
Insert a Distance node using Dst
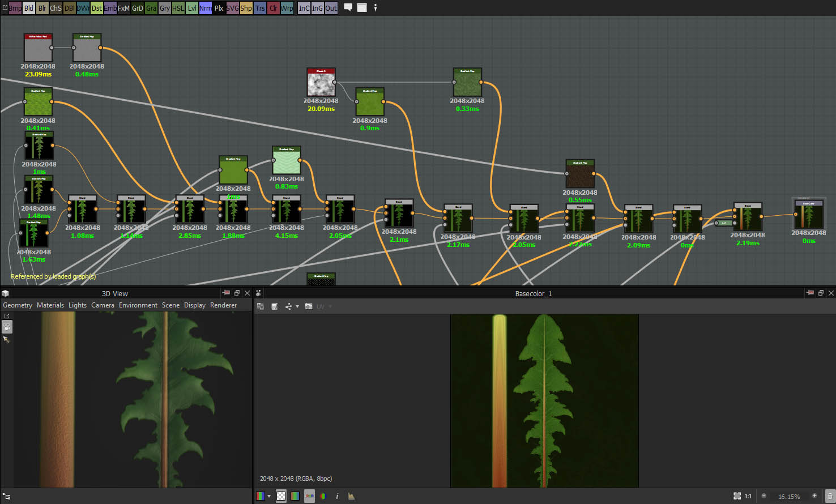coord(97,8)
